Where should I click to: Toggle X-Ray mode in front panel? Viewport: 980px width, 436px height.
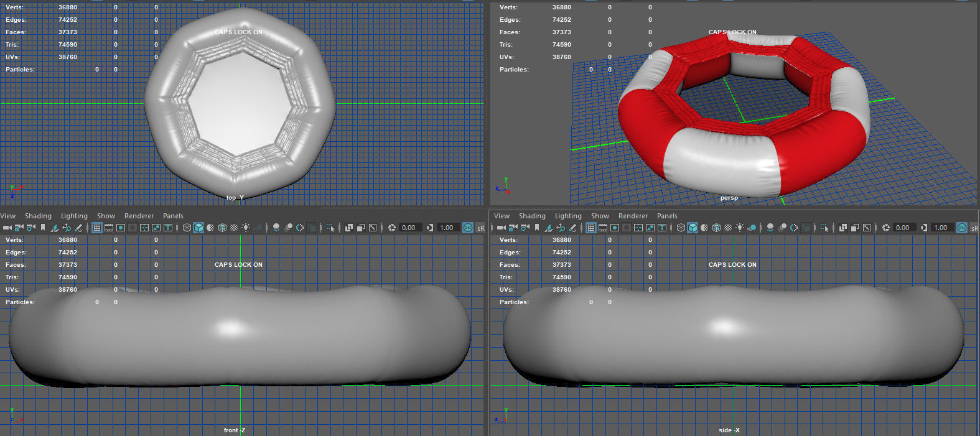348,228
